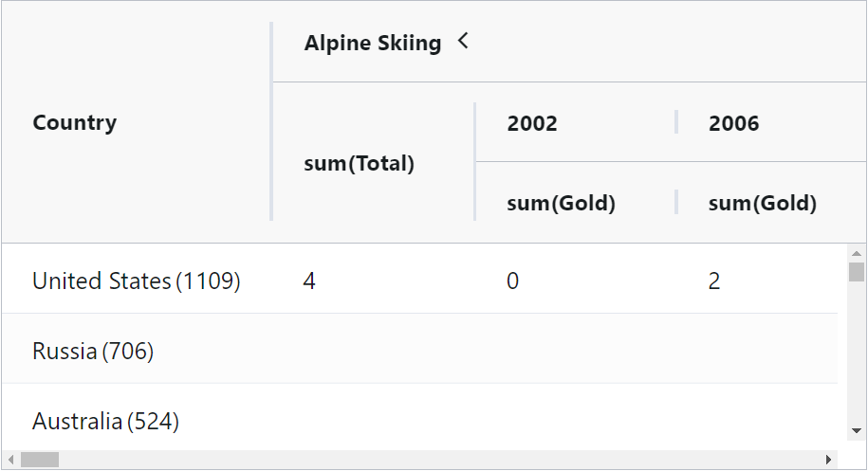Click sum(Gold) header under 2002

pyautogui.click(x=561, y=203)
